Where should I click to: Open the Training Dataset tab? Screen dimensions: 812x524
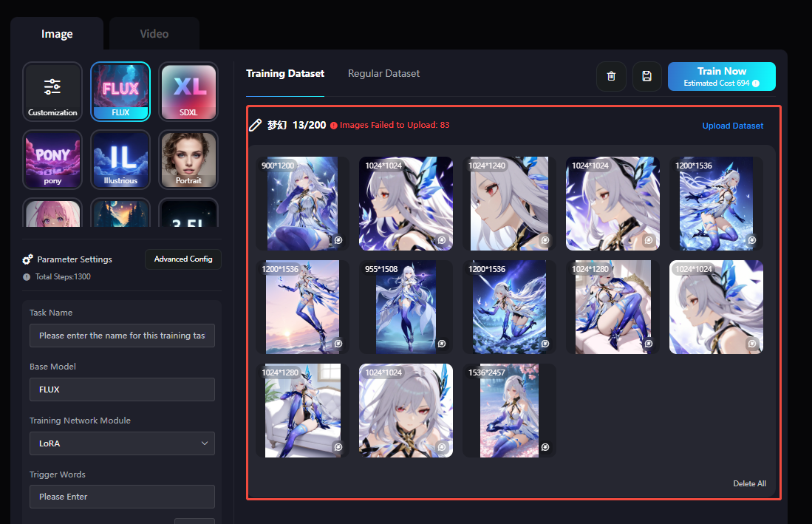pyautogui.click(x=285, y=73)
